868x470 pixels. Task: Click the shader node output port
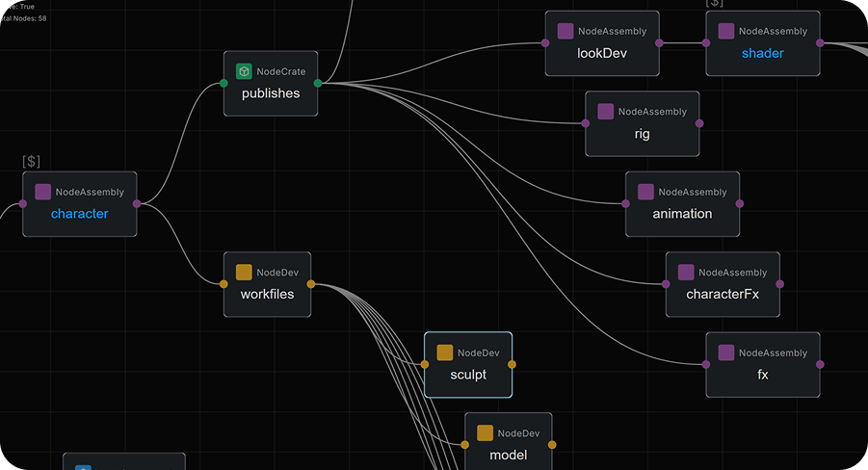coord(820,42)
